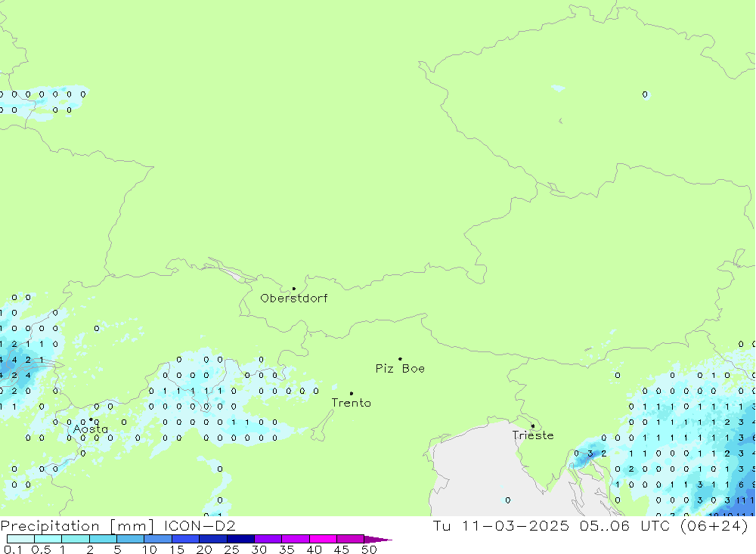Click the 'Precipitation [mm]' title text
The height and width of the screenshot is (554, 756).
77,526
